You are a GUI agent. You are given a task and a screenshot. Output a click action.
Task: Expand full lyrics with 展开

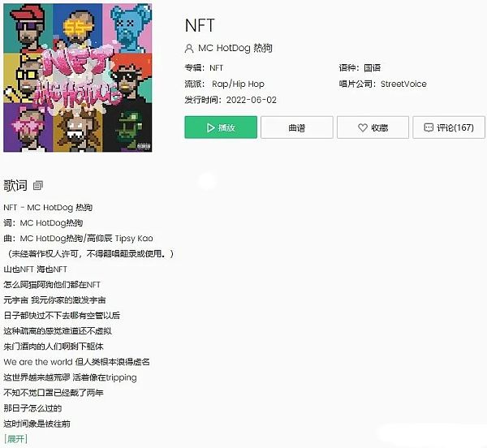(15, 439)
